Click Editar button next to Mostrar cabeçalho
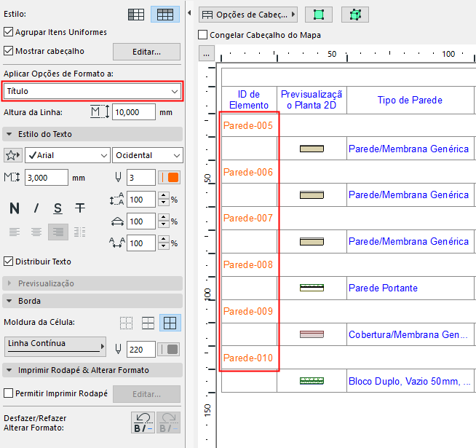Screen dimensions: 476x448 [146, 52]
